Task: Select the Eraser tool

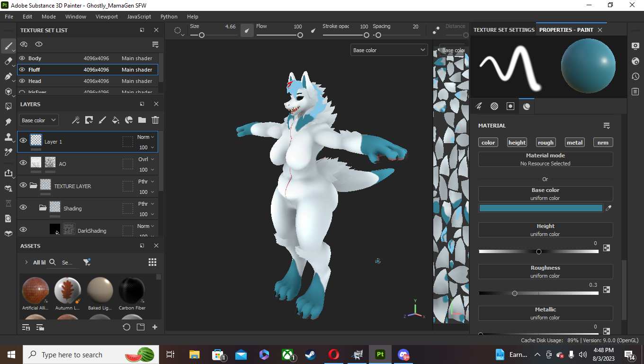Action: 8,61
